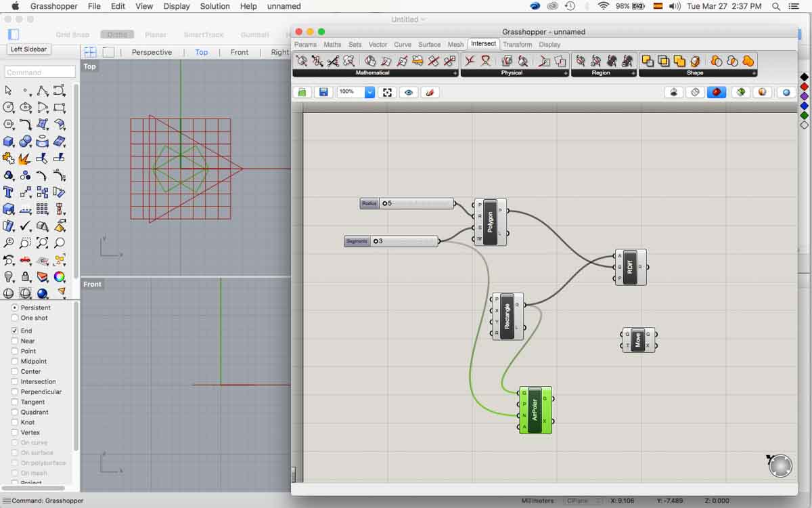Image resolution: width=812 pixels, height=508 pixels.
Task: Click the four-viewport layout icon
Action: click(90, 52)
